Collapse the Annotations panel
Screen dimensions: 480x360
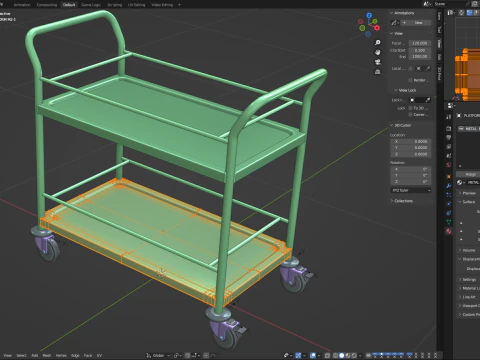pyautogui.click(x=402, y=13)
